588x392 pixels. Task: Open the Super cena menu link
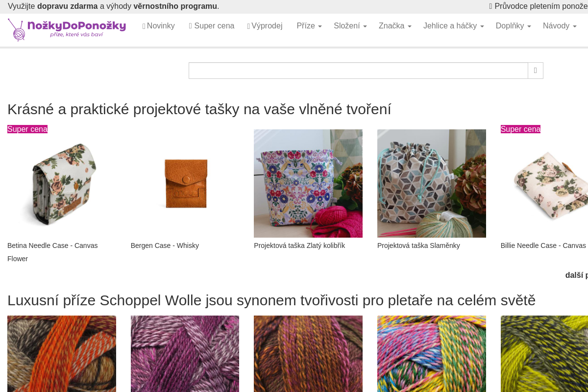[212, 26]
